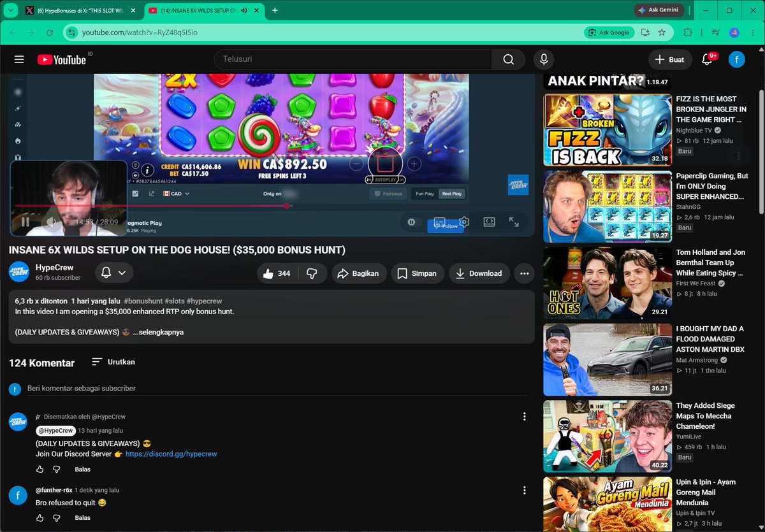Open YouTube notifications bell
The image size is (765, 532).
tap(707, 59)
